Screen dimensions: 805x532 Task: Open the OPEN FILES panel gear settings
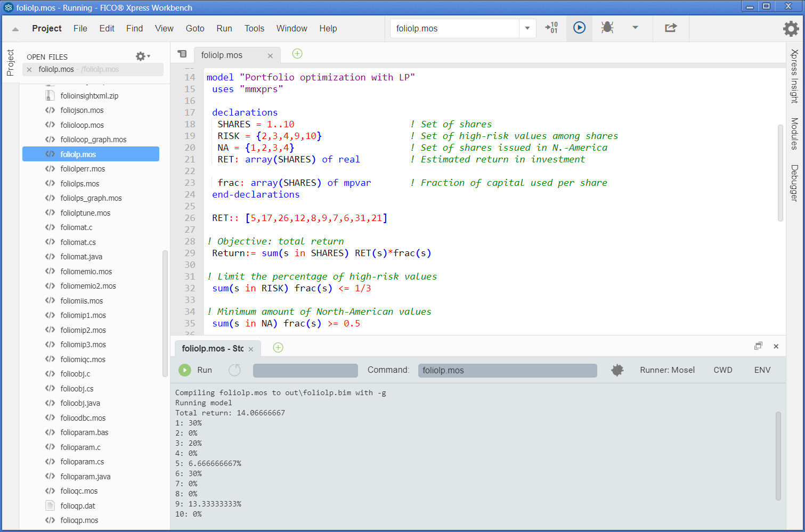(x=141, y=56)
